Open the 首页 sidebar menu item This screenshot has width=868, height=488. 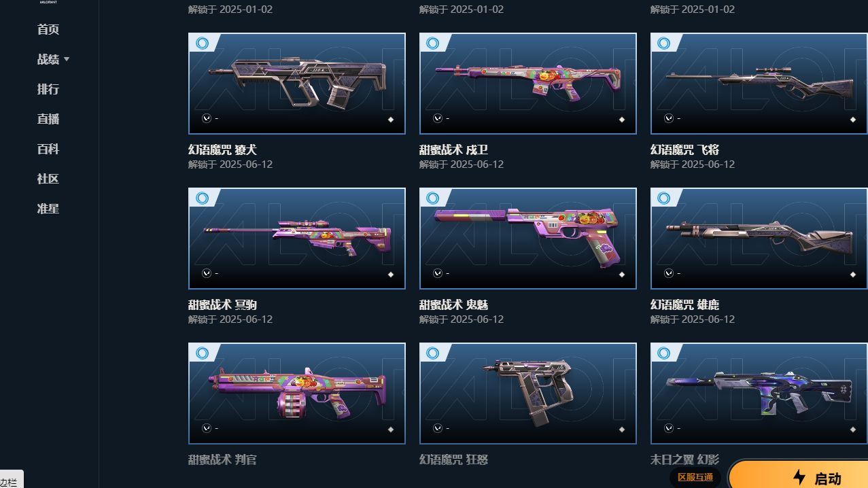tap(48, 29)
